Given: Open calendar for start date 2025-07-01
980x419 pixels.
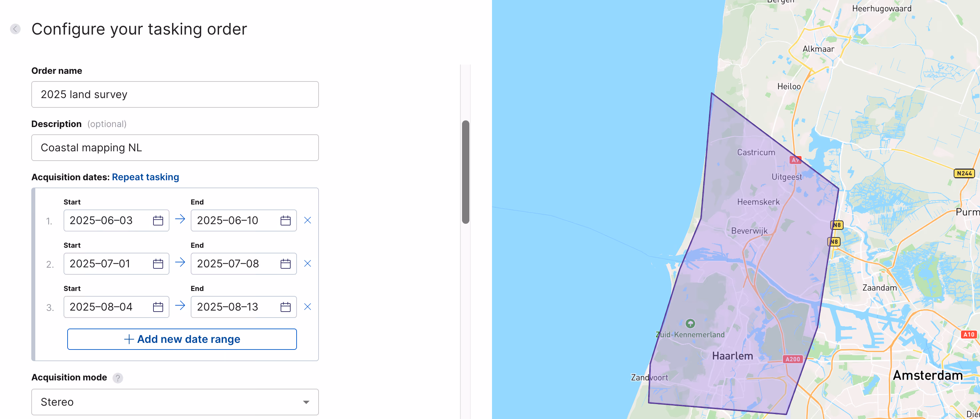Looking at the screenshot, I should tap(158, 264).
